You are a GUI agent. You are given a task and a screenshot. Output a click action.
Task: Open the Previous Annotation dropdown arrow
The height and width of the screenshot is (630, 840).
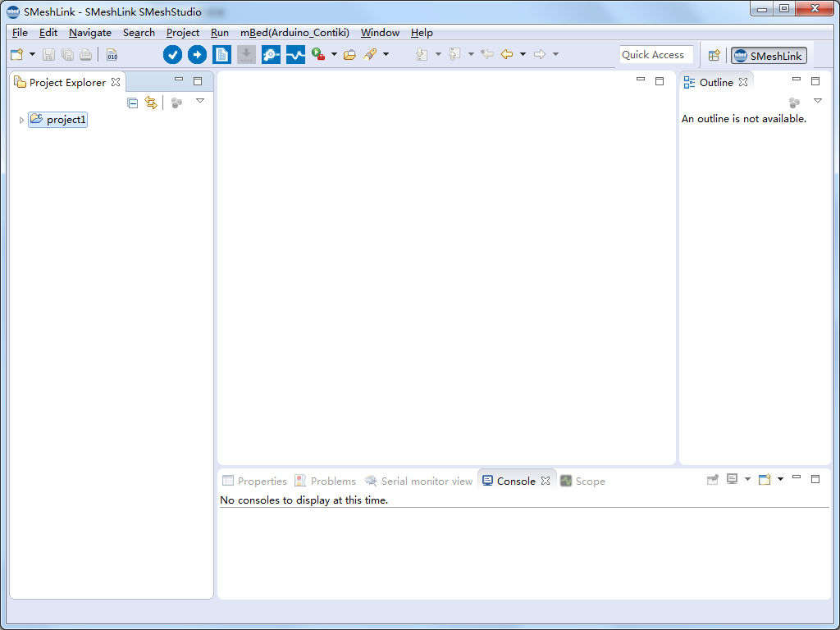(x=471, y=54)
